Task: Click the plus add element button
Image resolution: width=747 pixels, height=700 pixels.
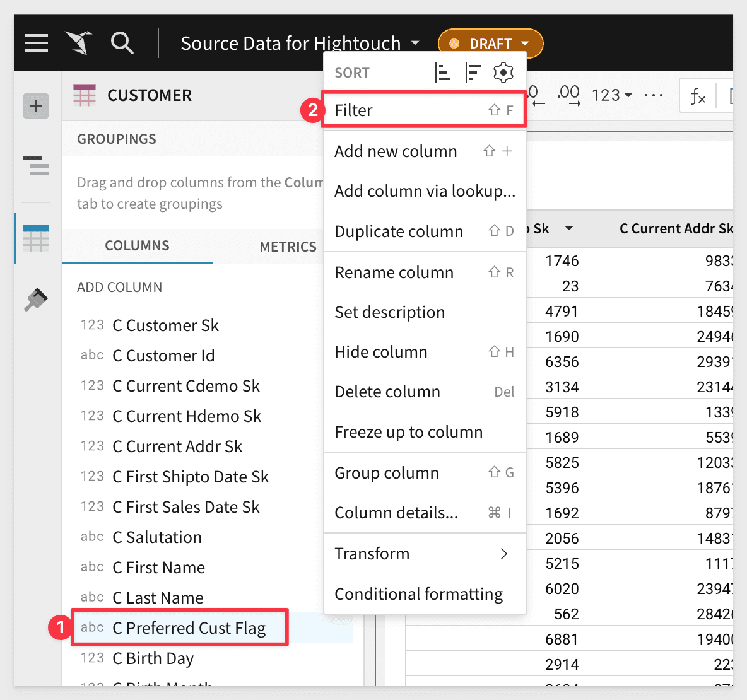Action: 36,106
